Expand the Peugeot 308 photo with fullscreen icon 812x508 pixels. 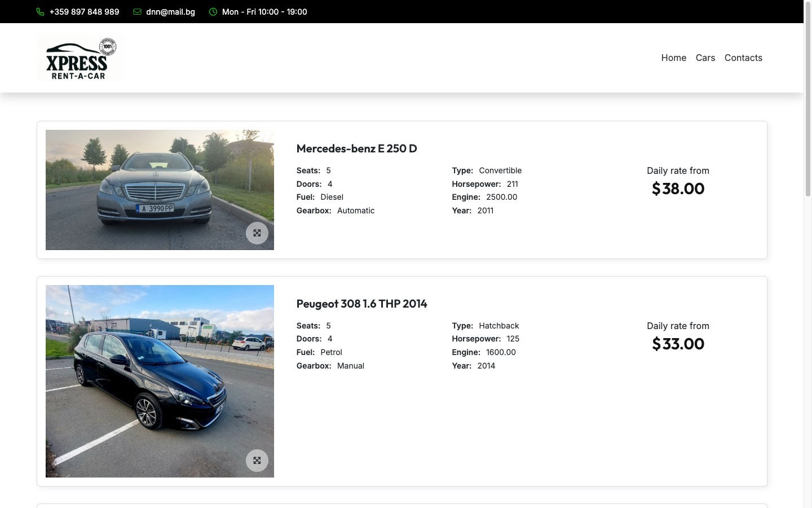click(257, 461)
